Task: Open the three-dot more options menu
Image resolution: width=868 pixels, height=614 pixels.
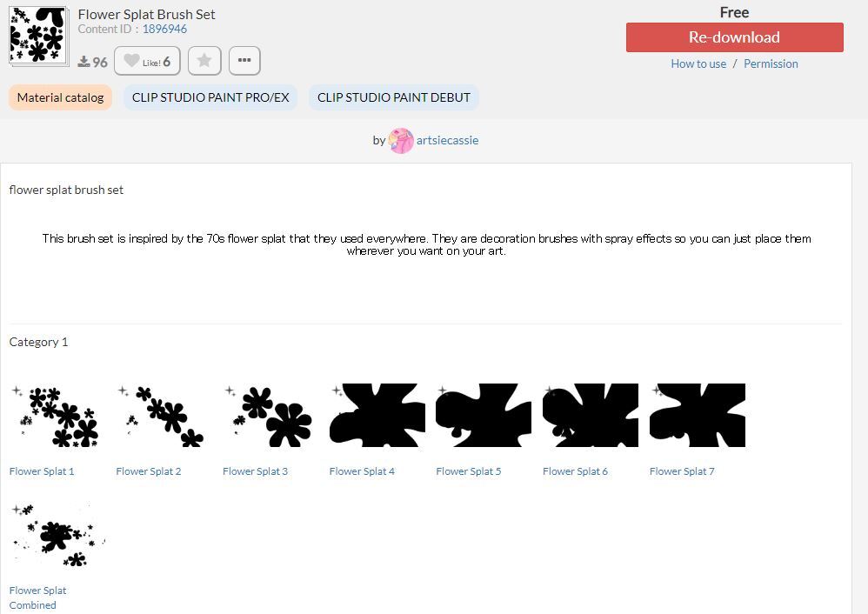Action: (x=244, y=61)
